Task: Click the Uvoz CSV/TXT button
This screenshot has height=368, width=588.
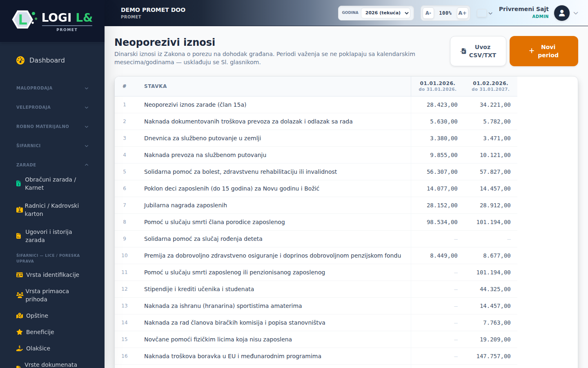Action: pos(478,51)
